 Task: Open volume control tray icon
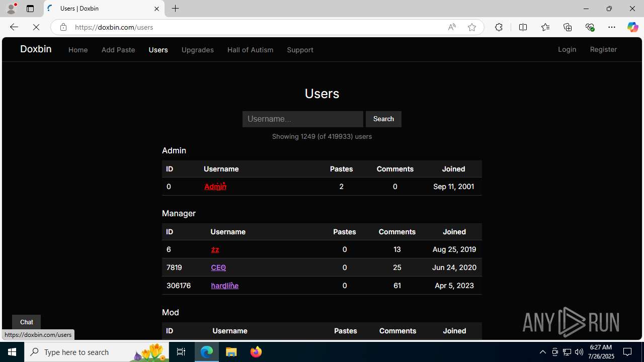coord(579,352)
